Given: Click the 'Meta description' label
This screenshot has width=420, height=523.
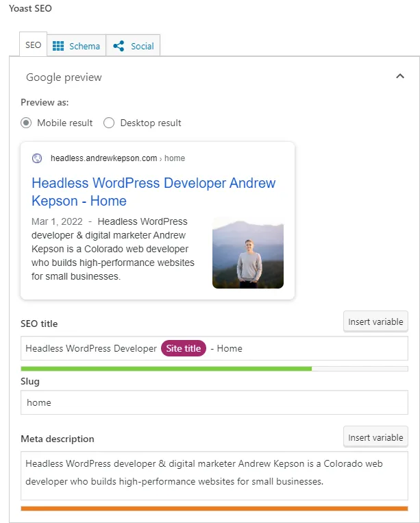Looking at the screenshot, I should coord(58,439).
